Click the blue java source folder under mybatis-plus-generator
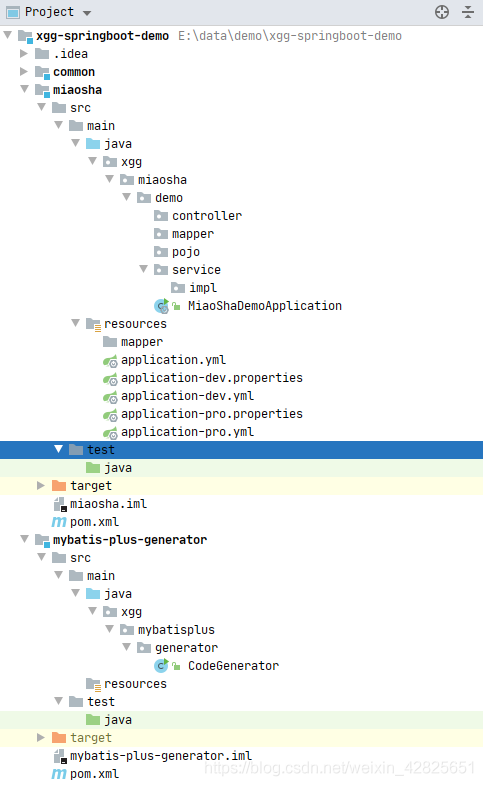 (x=93, y=594)
